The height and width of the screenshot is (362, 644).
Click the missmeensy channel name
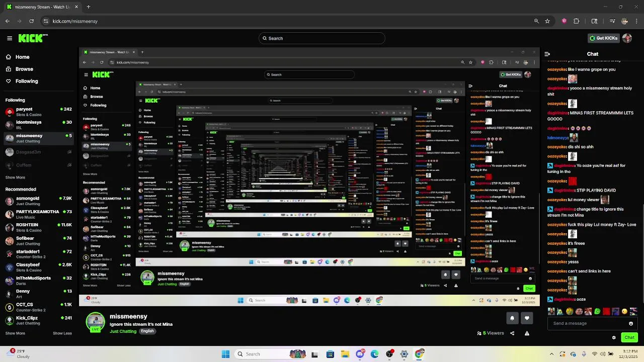(x=128, y=316)
